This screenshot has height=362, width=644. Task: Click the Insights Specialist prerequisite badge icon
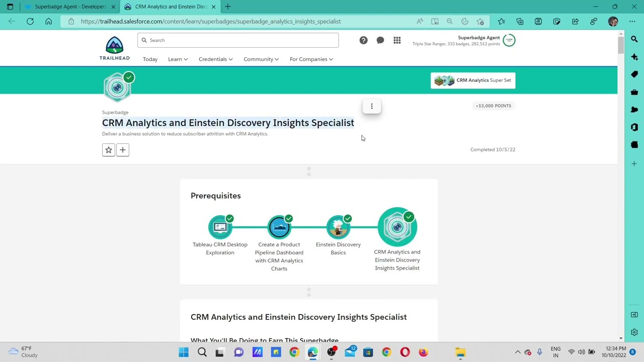[x=397, y=227]
